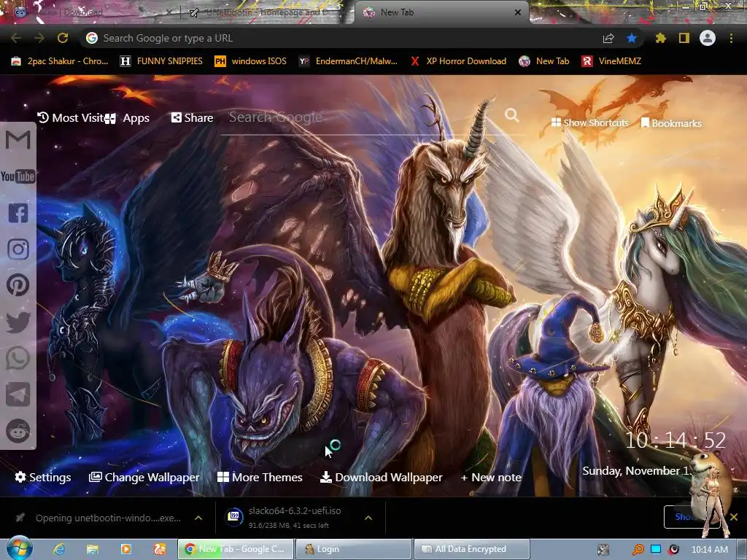747x560 pixels.
Task: Open the Extensions puzzle icon
Action: (x=660, y=38)
